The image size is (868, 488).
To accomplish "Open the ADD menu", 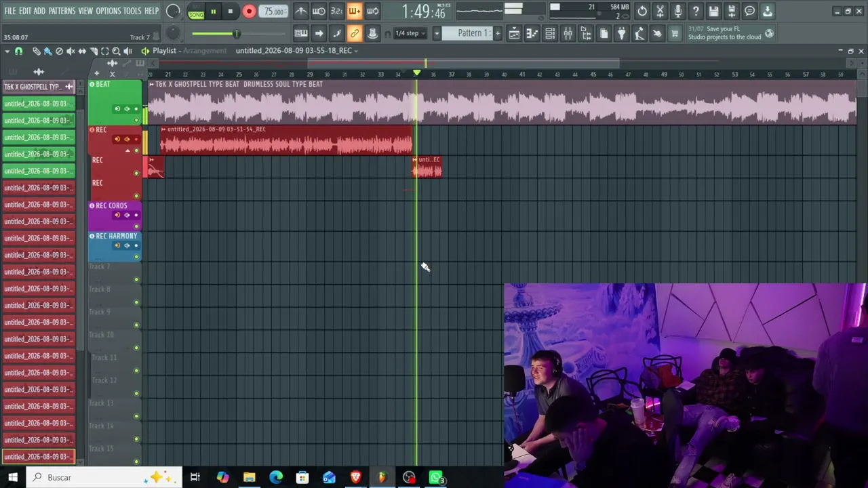I will coord(39,11).
